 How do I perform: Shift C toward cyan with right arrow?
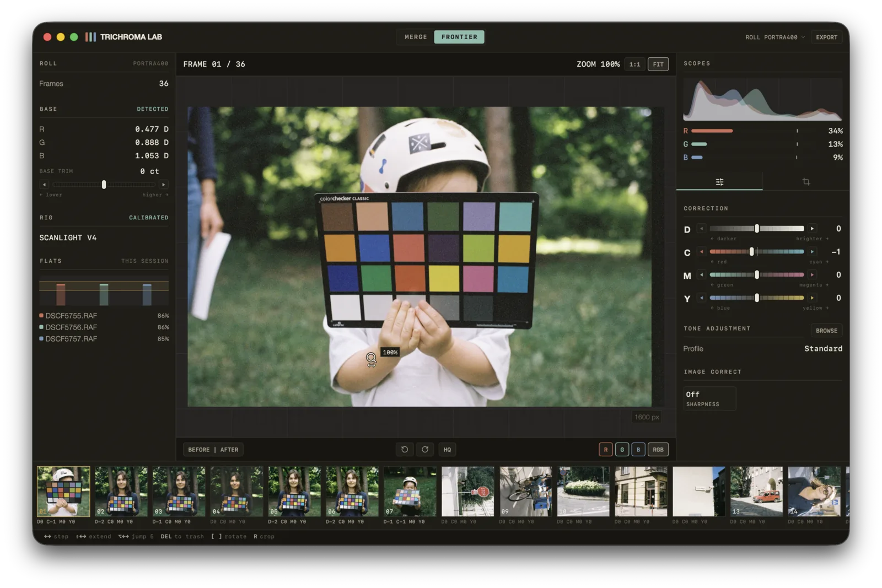[x=812, y=252]
